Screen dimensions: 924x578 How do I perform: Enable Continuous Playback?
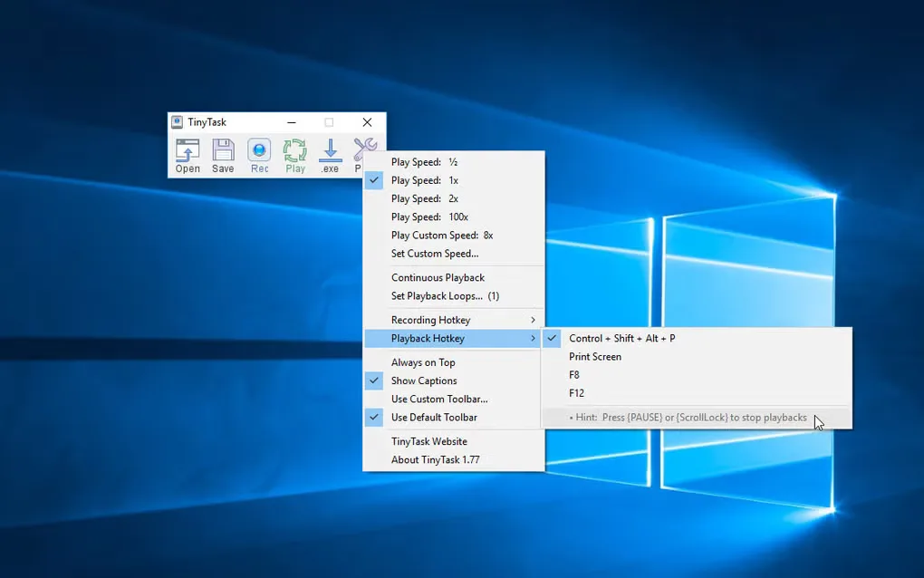(453, 277)
